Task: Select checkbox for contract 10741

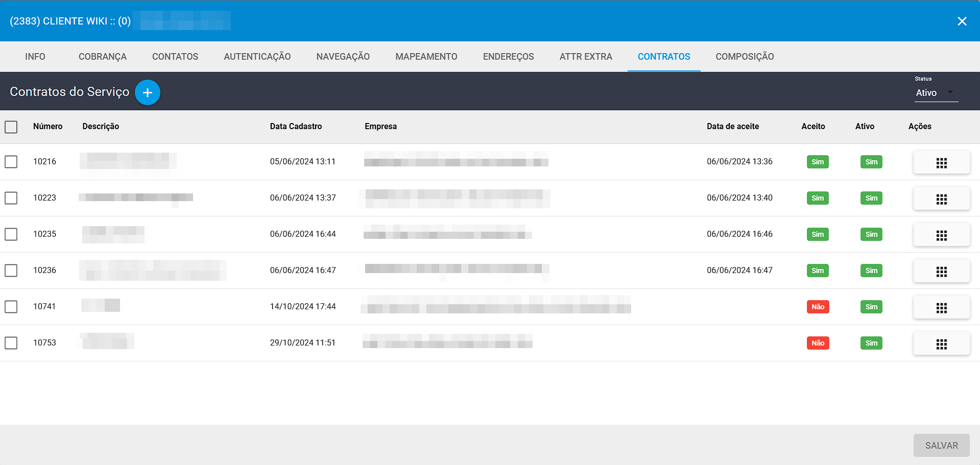Action: coord(11,307)
